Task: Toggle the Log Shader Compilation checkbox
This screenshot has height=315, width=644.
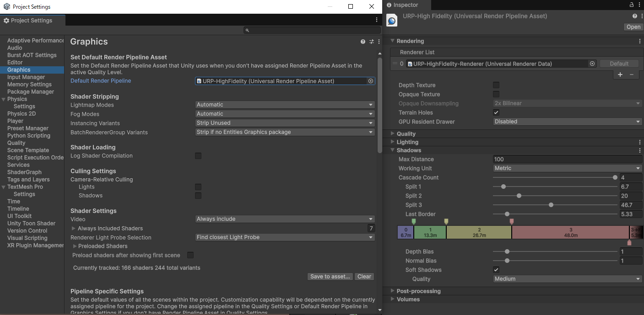Action: point(198,156)
